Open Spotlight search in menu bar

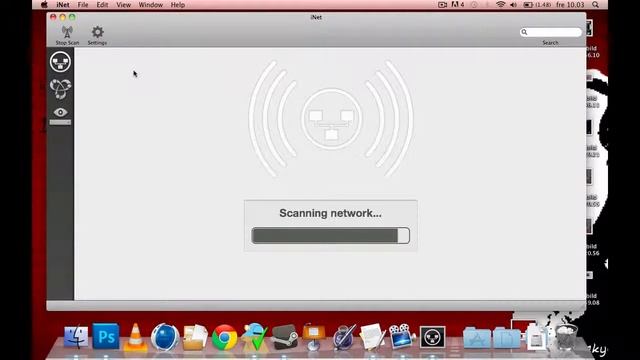[596, 5]
